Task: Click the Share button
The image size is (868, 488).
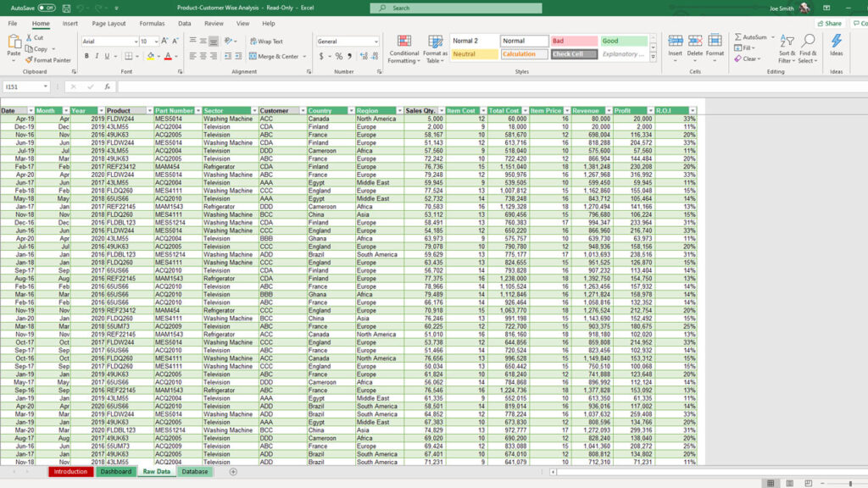Action: point(830,24)
